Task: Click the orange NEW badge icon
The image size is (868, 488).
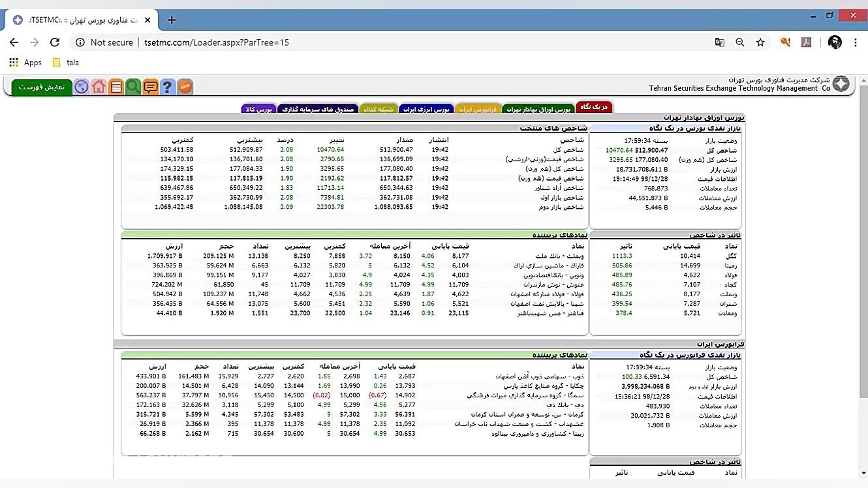Action: click(185, 87)
